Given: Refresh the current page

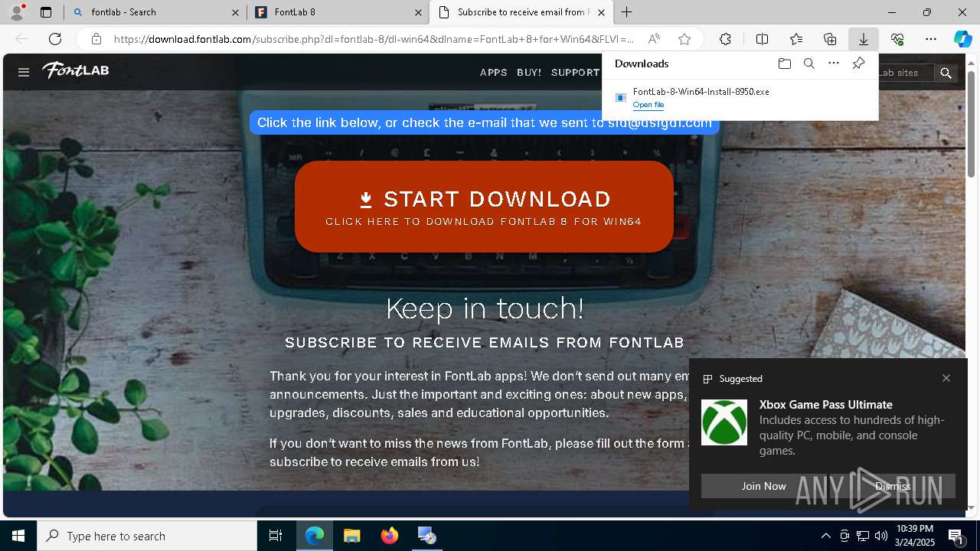Looking at the screenshot, I should coord(55,39).
